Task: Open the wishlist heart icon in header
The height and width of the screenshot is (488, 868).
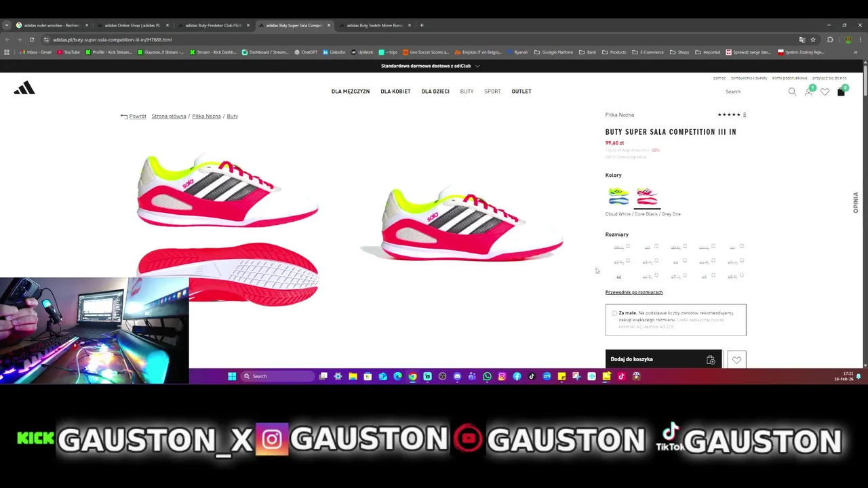Action: pyautogui.click(x=825, y=91)
